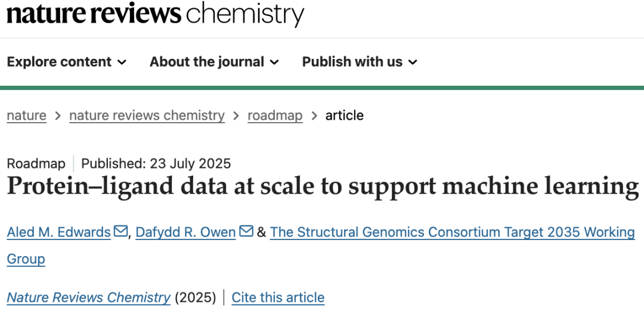Click the email envelope icon beside Aled M. Edwards
The width and height of the screenshot is (644, 315).
click(120, 232)
